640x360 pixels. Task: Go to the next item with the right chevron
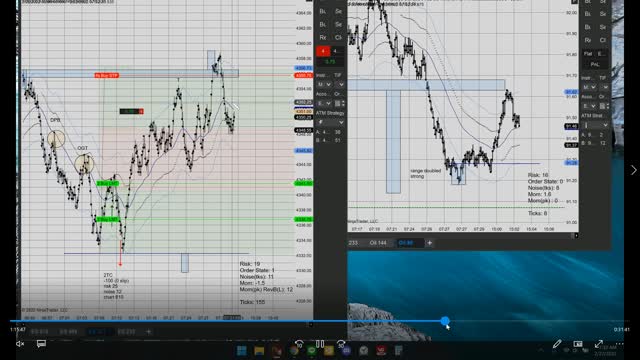[633, 170]
